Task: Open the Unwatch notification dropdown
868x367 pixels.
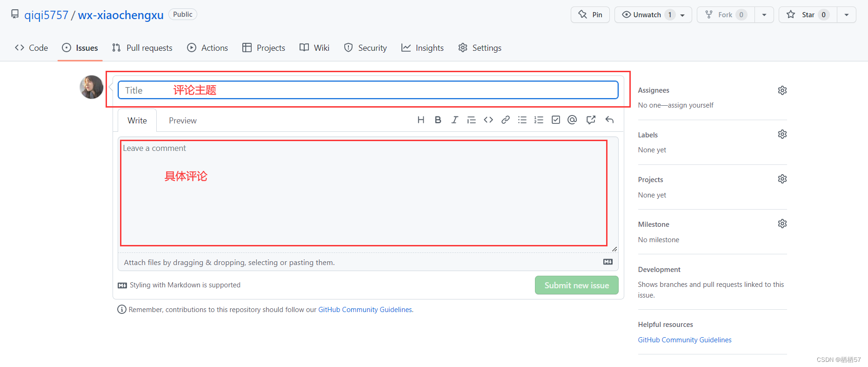Action: [653, 15]
